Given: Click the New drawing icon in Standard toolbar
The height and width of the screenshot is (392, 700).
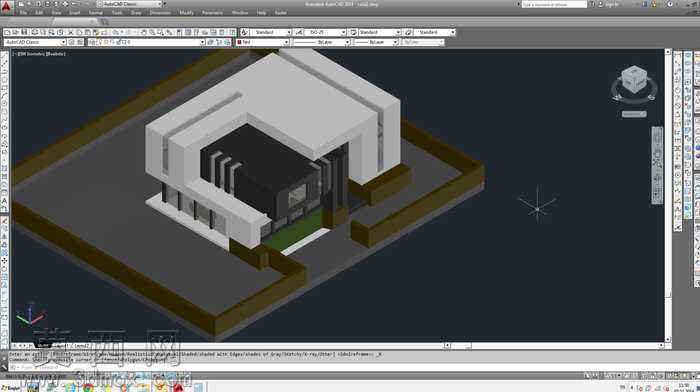Looking at the screenshot, I should 7,32.
